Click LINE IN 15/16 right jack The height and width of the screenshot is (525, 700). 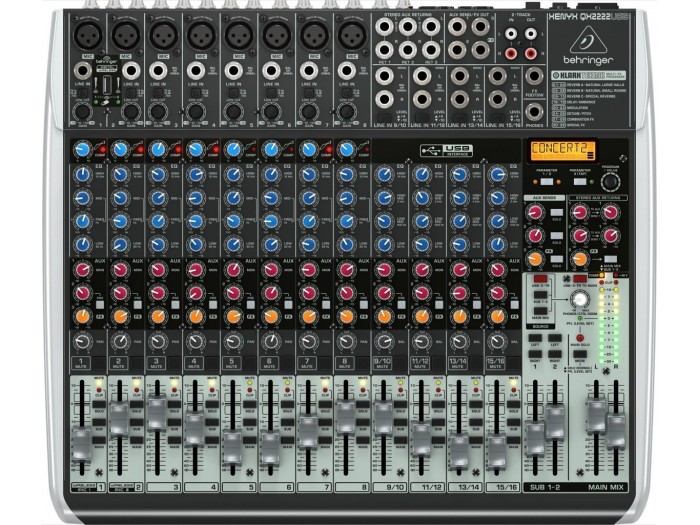coord(497,99)
